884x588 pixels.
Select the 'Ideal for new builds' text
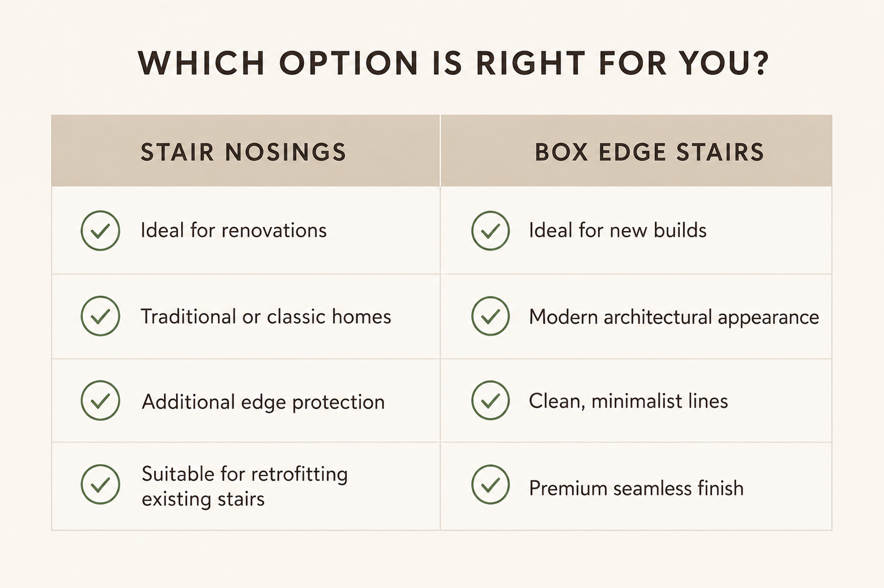coord(618,230)
